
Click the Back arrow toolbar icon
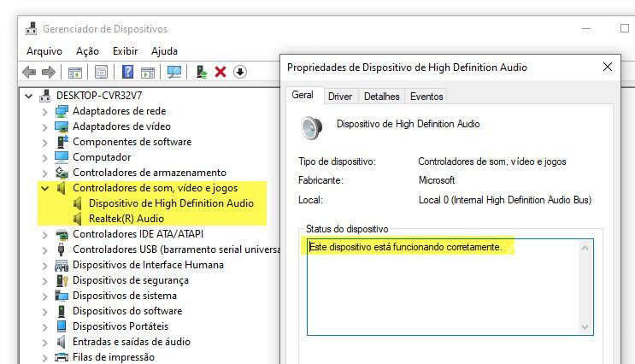point(29,72)
